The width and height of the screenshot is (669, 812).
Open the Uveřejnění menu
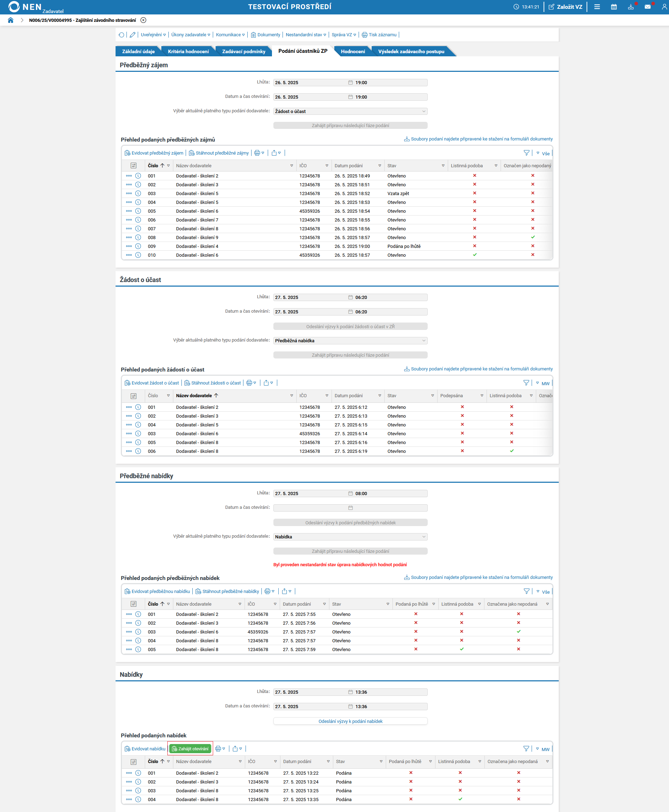[x=153, y=35]
